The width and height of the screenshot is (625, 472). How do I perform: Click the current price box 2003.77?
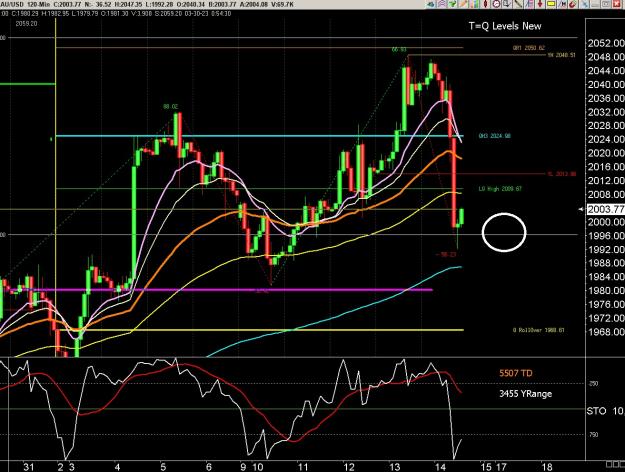pos(605,209)
